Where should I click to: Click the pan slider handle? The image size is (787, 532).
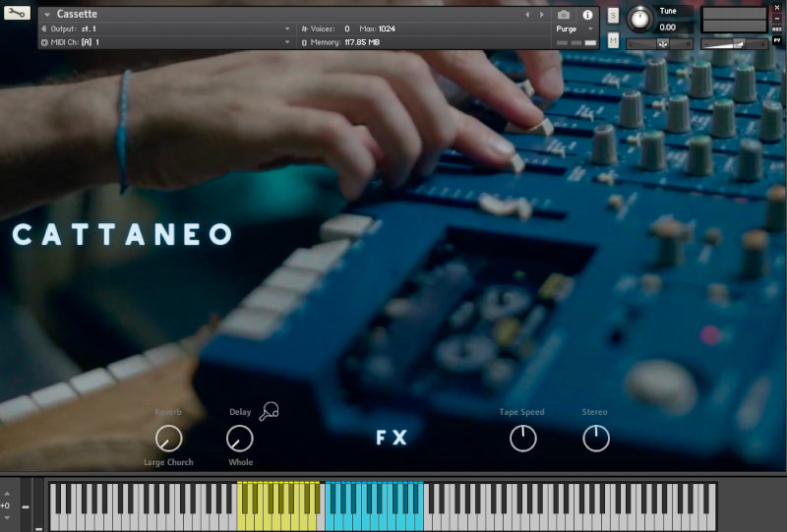[x=662, y=44]
